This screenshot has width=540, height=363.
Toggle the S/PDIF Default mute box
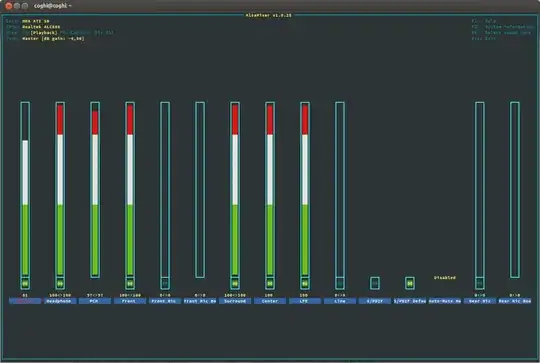410,283
